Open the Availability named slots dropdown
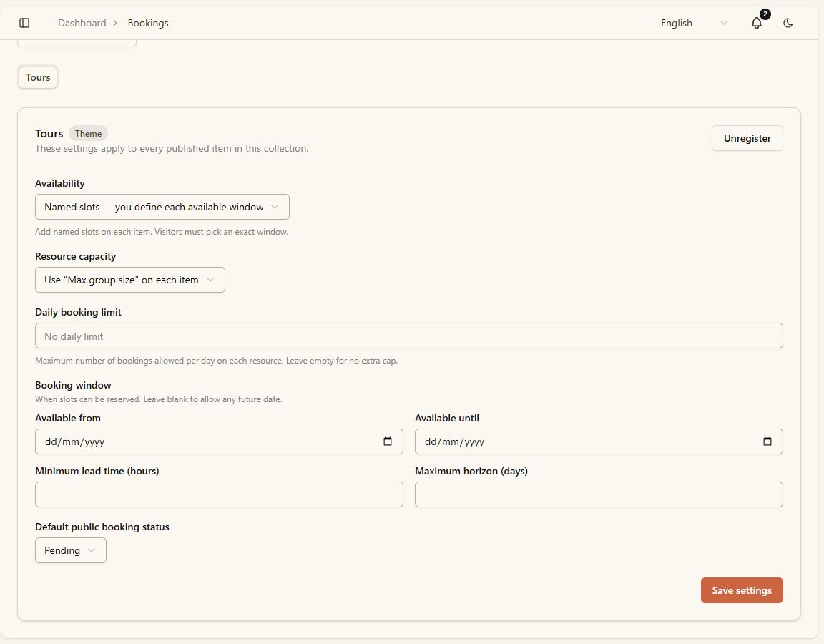This screenshot has height=644, width=824. (162, 207)
